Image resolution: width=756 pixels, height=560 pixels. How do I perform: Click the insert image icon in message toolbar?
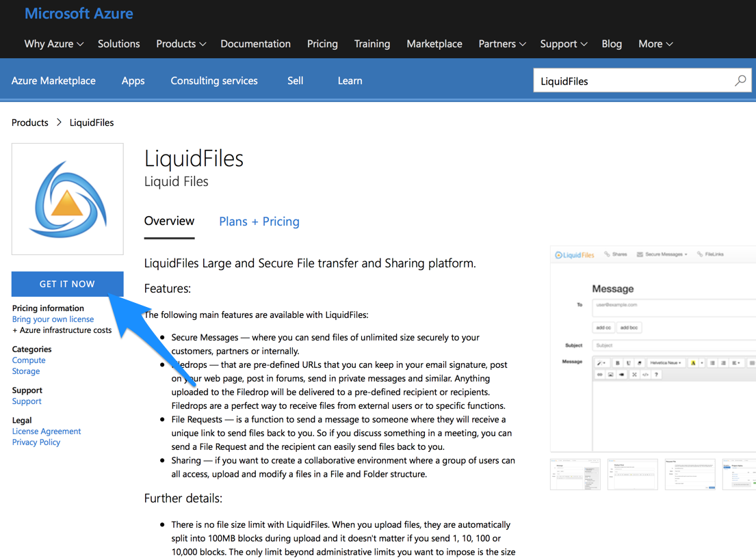610,375
